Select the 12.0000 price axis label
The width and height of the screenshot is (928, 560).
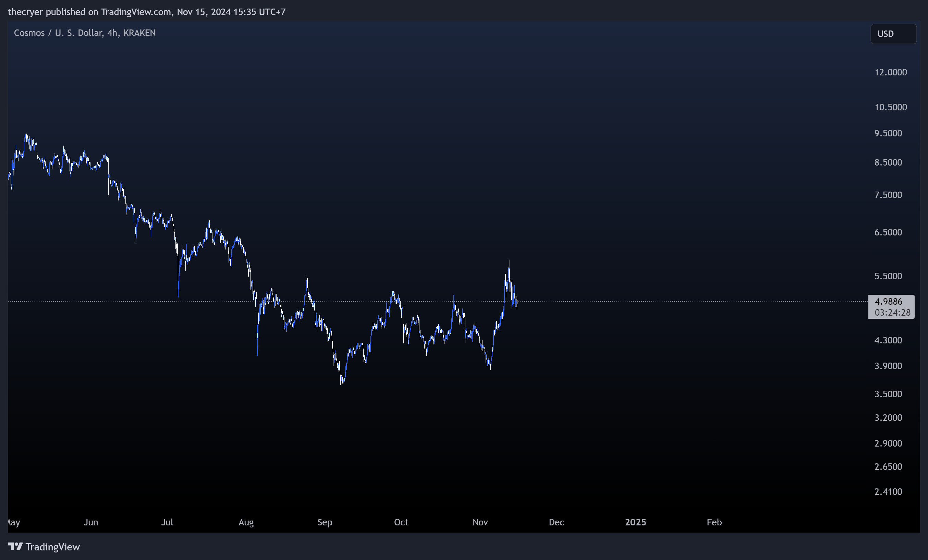coord(890,72)
